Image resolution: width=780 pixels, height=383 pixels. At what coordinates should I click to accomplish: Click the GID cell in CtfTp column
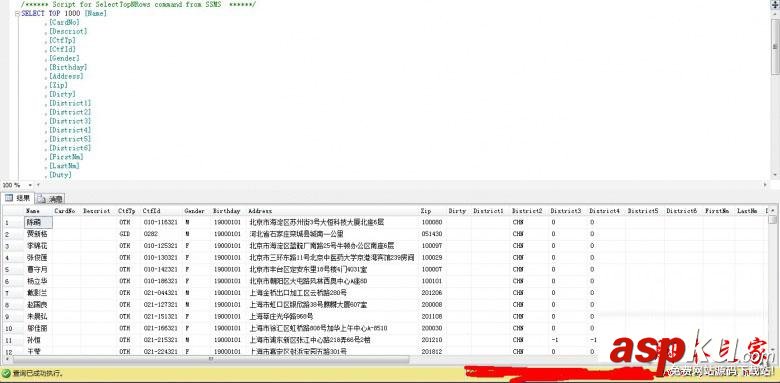pyautogui.click(x=125, y=234)
